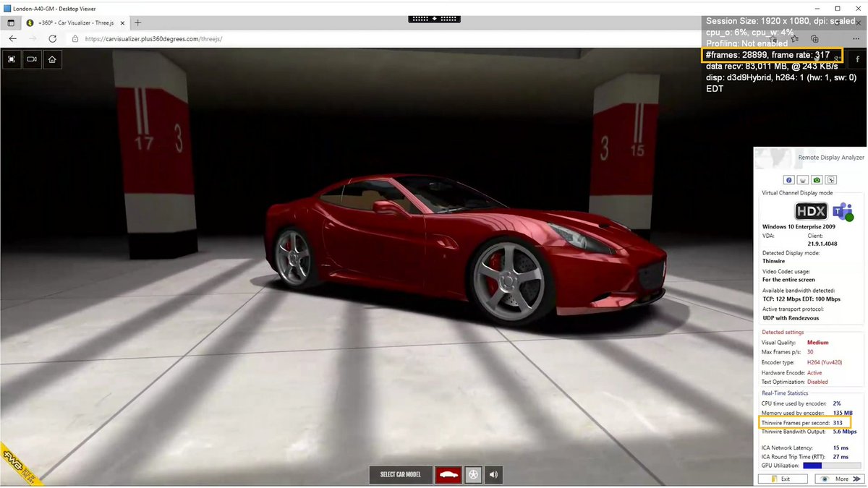Click the Memory used by encoder value
This screenshot has height=488, width=868.
click(x=843, y=413)
